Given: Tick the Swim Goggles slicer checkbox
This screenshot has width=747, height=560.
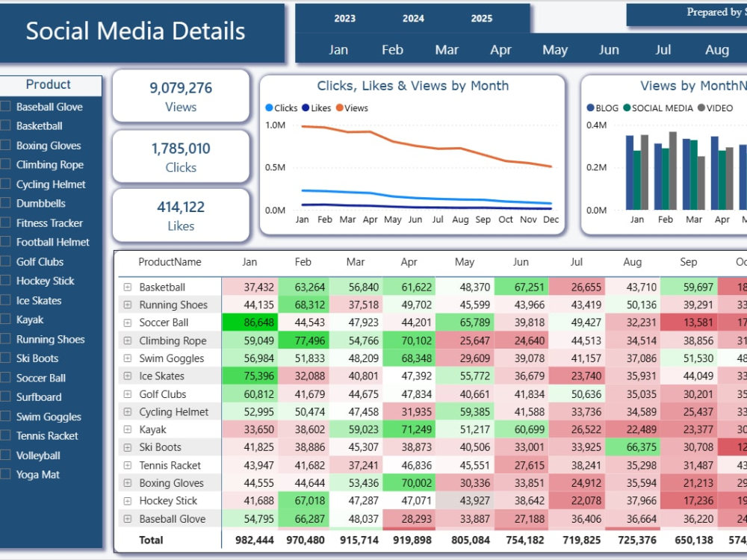Looking at the screenshot, I should [5, 416].
